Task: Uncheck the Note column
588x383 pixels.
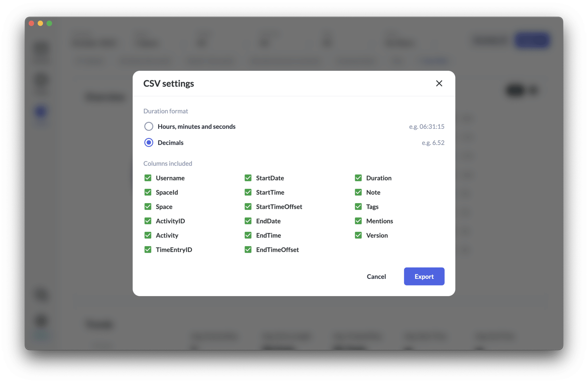Action: pos(358,192)
